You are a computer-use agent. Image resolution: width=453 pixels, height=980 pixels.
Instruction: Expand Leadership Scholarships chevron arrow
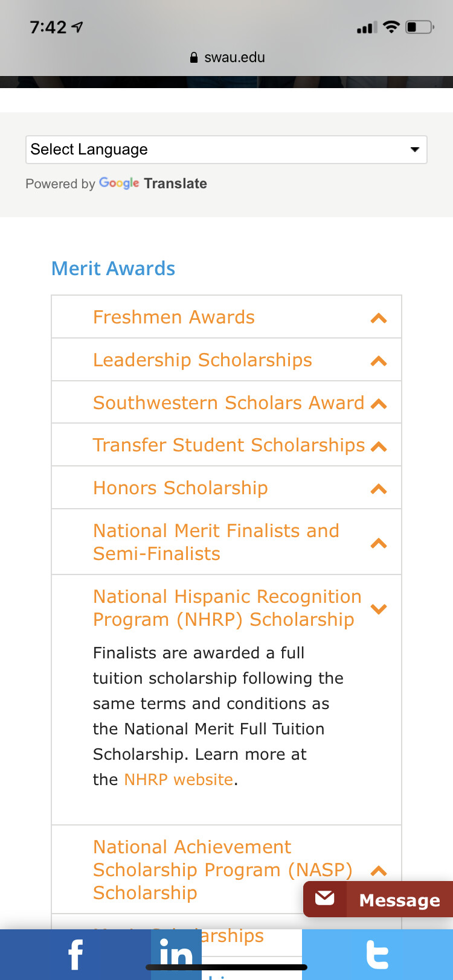click(379, 361)
